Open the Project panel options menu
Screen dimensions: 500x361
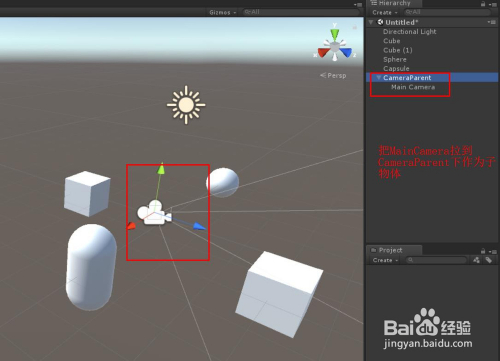tap(492, 251)
